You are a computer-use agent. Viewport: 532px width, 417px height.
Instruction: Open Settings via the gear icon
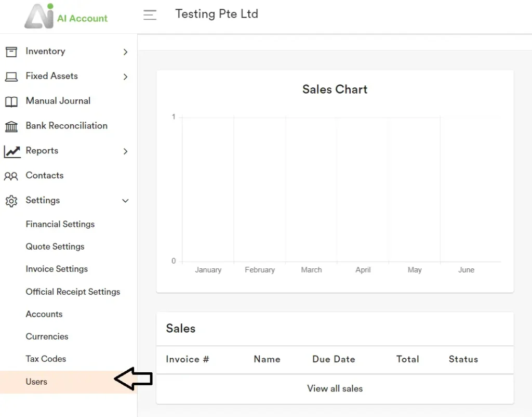(x=11, y=201)
